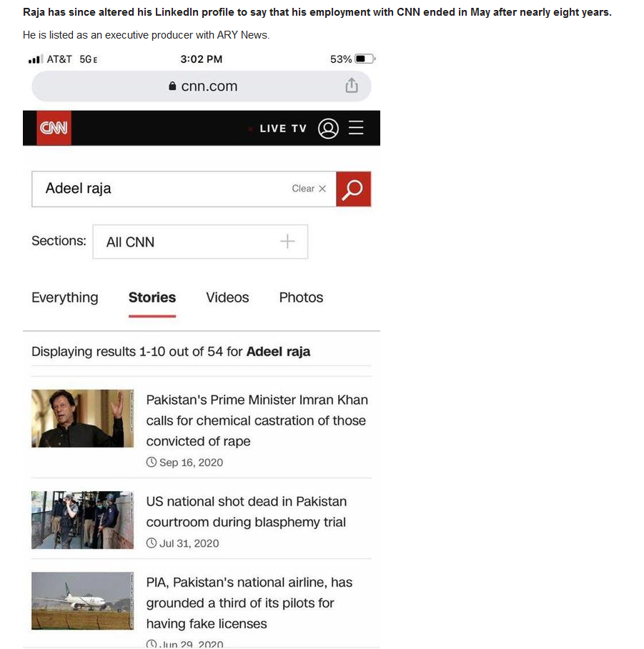This screenshot has width=644, height=649.
Task: Select the Stories tab
Action: coord(152,297)
